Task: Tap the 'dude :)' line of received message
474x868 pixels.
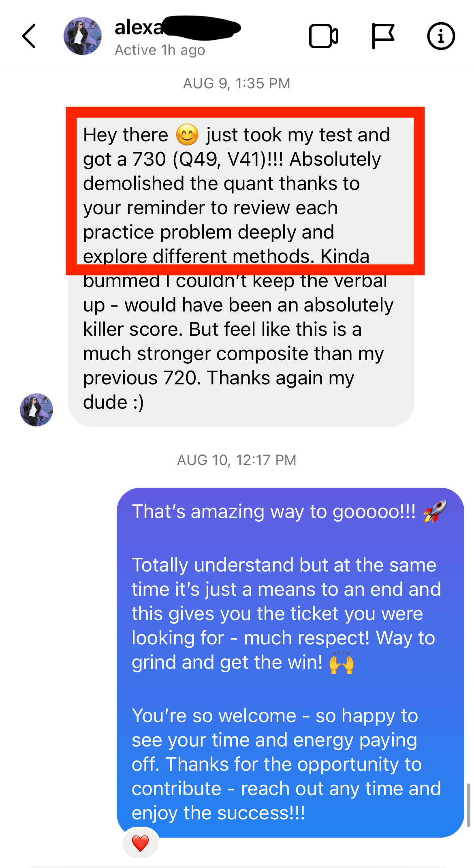Action: pos(113,402)
